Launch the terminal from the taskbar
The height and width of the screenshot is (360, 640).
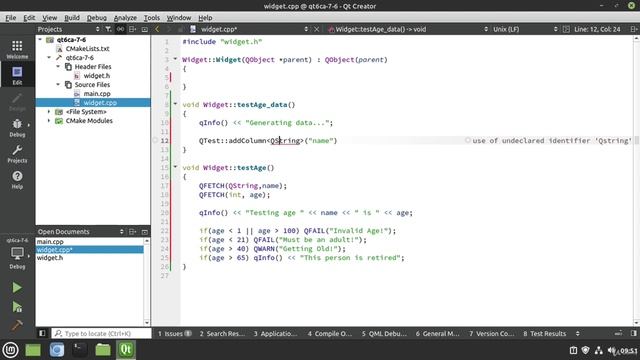[x=80, y=350]
